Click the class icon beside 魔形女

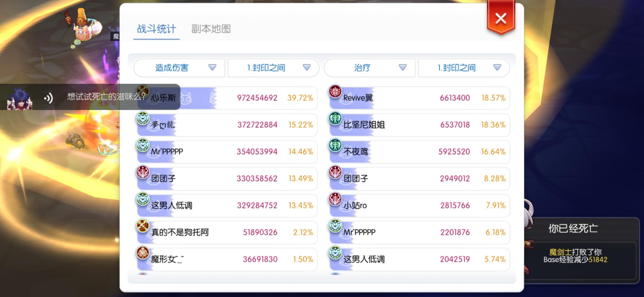[x=143, y=253]
